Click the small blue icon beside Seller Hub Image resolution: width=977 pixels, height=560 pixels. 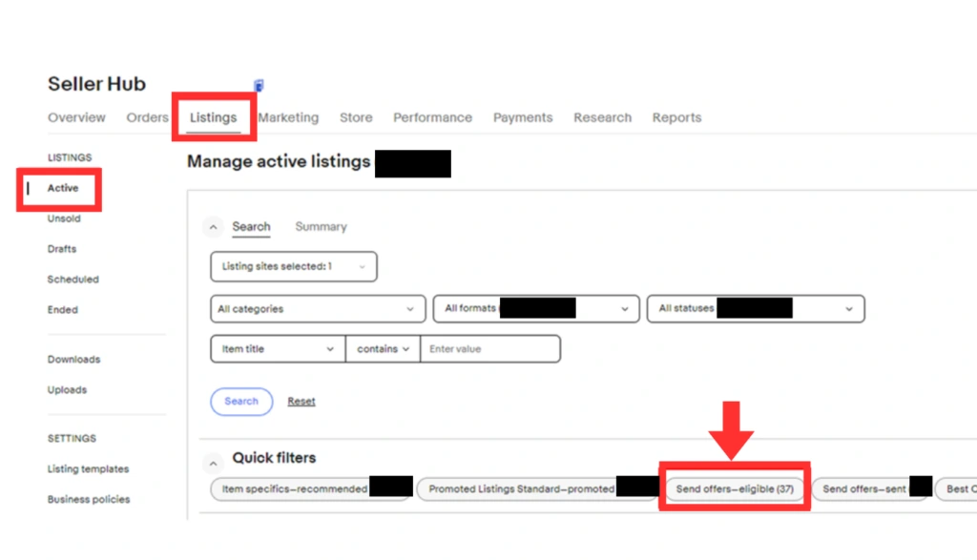pos(259,85)
